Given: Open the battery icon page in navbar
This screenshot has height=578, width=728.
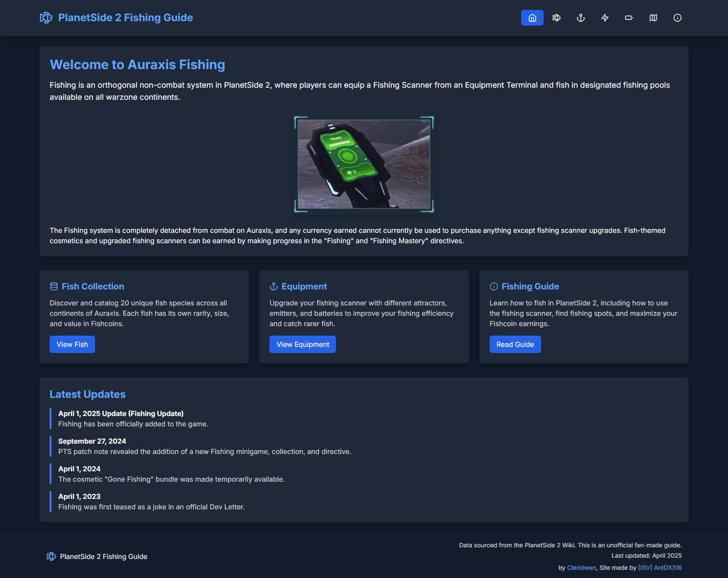Looking at the screenshot, I should click(x=629, y=18).
